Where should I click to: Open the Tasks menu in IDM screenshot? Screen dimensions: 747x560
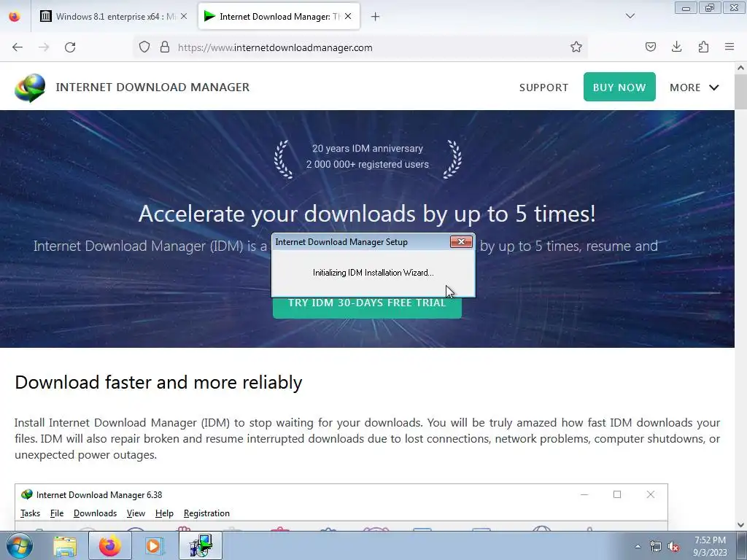(x=30, y=513)
